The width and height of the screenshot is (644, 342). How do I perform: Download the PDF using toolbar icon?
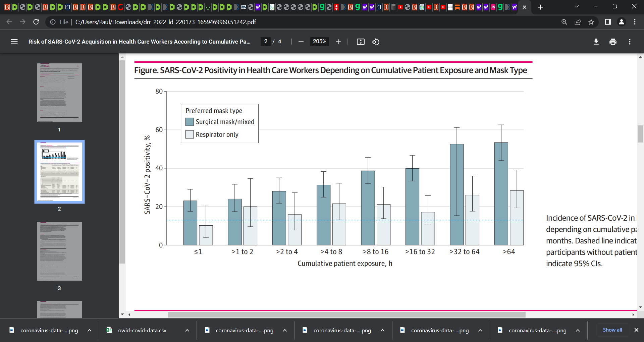click(596, 42)
